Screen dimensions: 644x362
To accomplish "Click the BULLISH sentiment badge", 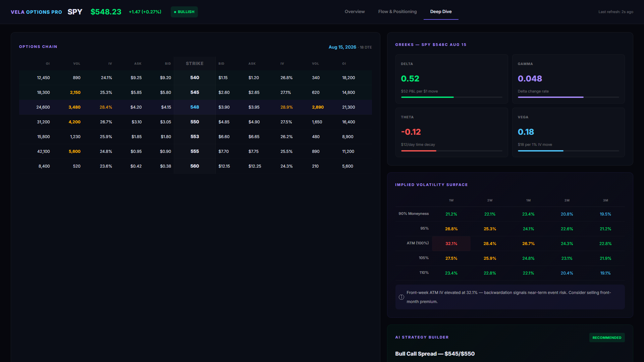I will [184, 12].
